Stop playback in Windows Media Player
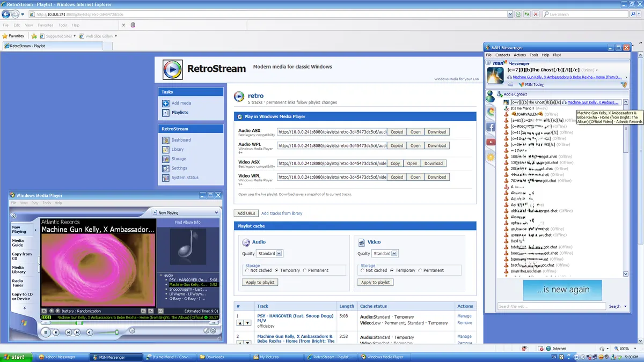The width and height of the screenshot is (644, 362). (x=56, y=333)
